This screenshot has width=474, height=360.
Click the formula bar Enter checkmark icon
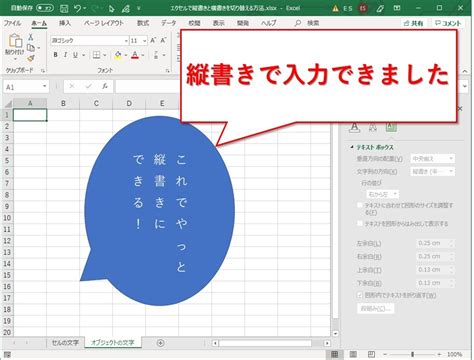[x=89, y=86]
